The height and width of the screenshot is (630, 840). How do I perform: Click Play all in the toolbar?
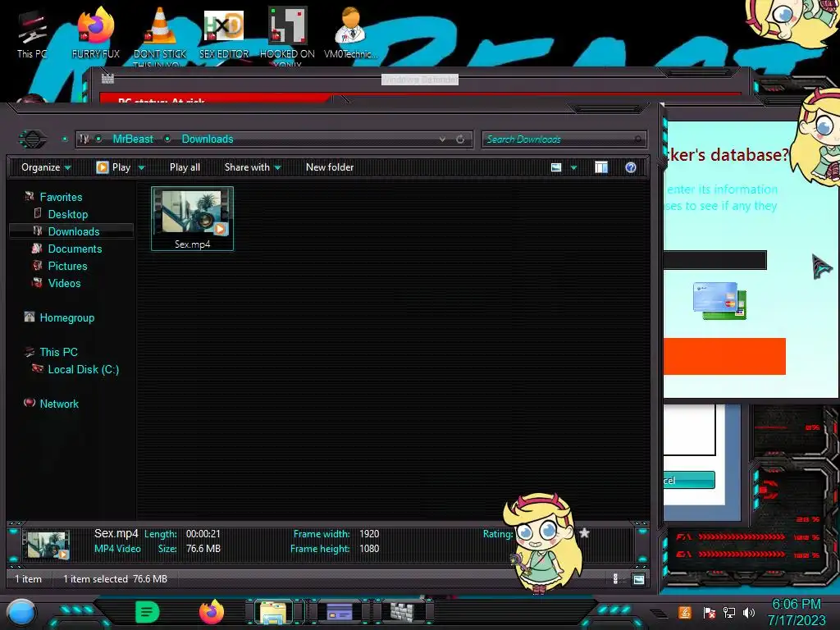pyautogui.click(x=185, y=167)
